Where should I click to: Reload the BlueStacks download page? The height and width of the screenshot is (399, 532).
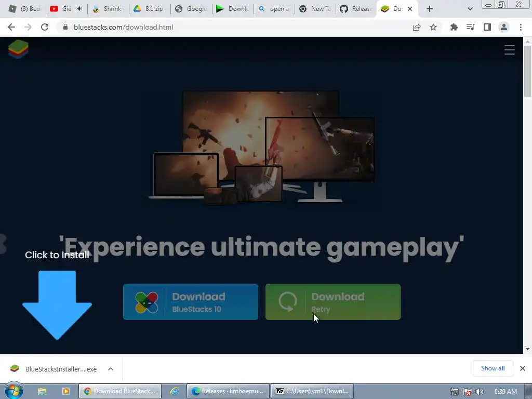(45, 27)
